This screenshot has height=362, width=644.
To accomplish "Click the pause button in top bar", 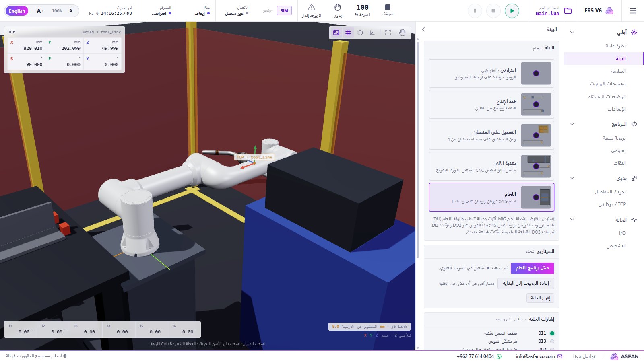I will pos(475,11).
